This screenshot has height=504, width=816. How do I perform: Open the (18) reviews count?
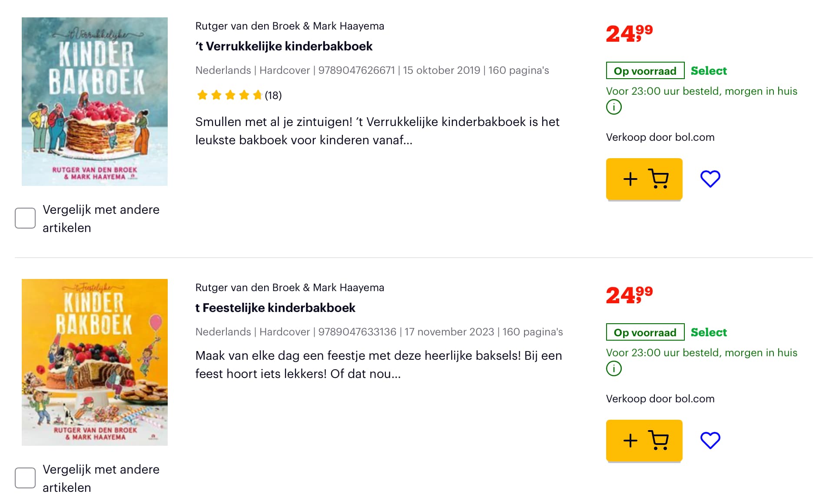tap(273, 96)
